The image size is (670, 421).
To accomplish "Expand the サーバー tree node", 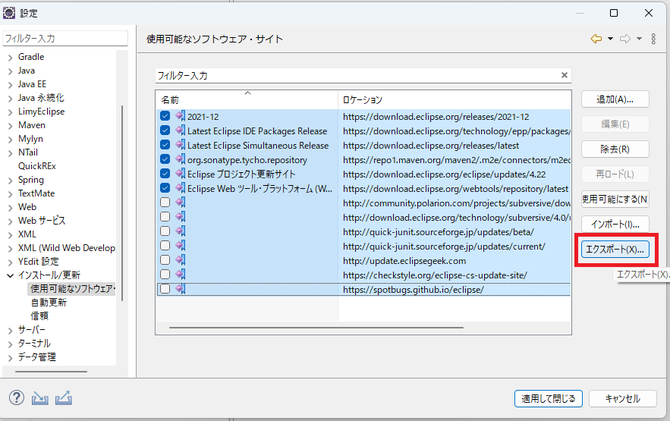I will [x=10, y=330].
